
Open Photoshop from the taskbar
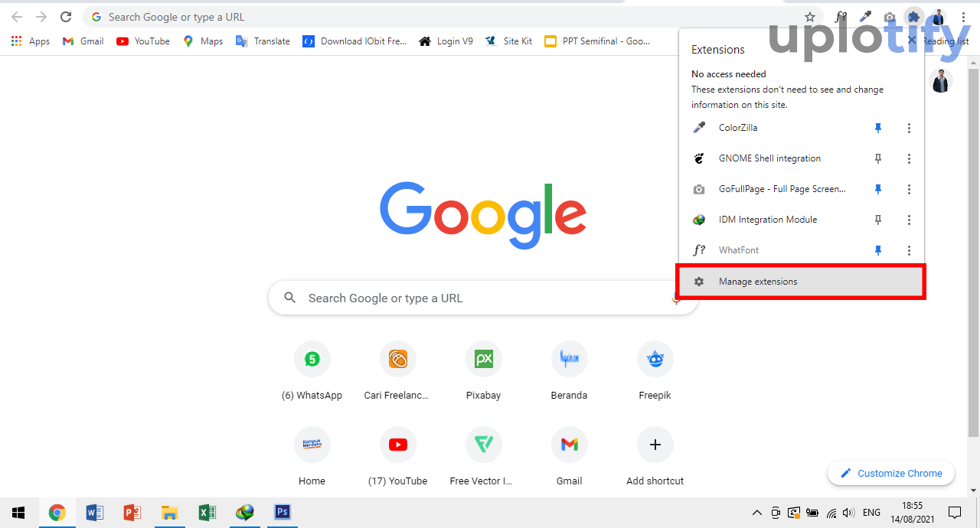click(283, 513)
